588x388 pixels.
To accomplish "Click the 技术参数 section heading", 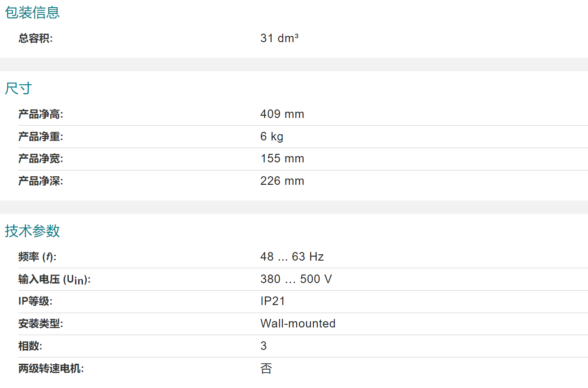I will pos(32,231).
